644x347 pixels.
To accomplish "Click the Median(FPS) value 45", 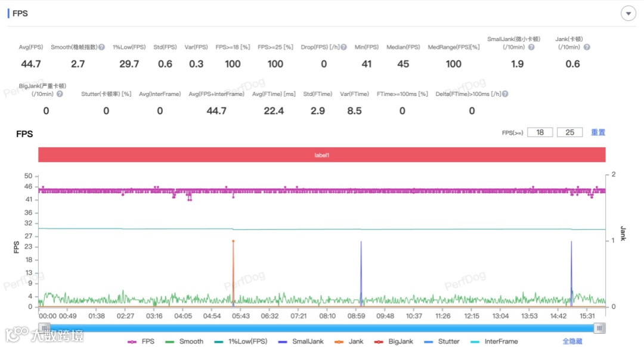I will [x=403, y=64].
